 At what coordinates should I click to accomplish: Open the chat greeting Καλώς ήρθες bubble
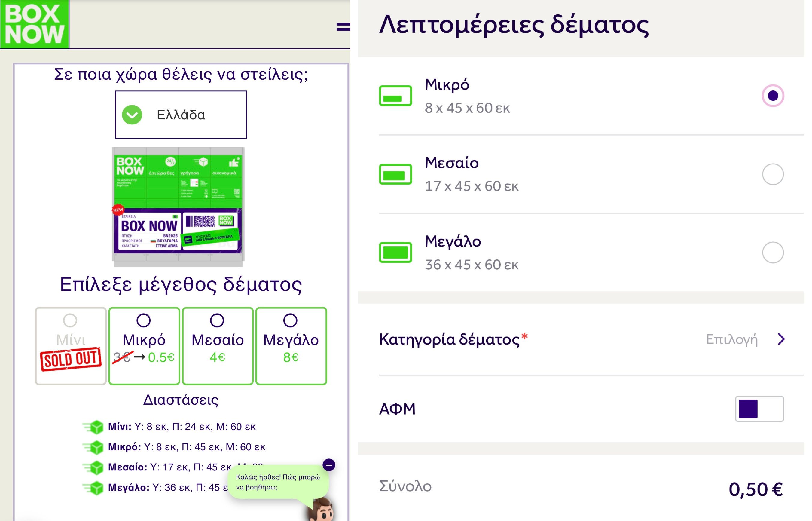(x=278, y=482)
